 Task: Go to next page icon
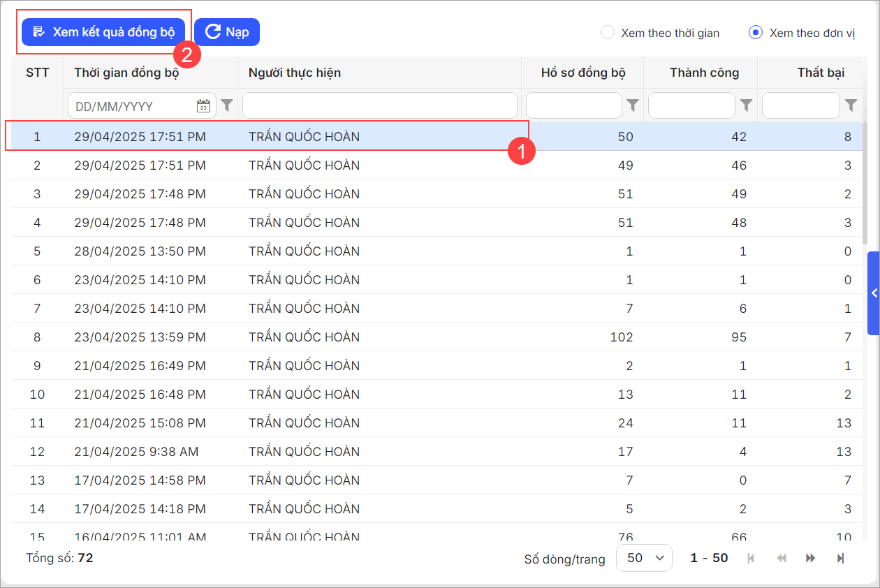coord(811,558)
